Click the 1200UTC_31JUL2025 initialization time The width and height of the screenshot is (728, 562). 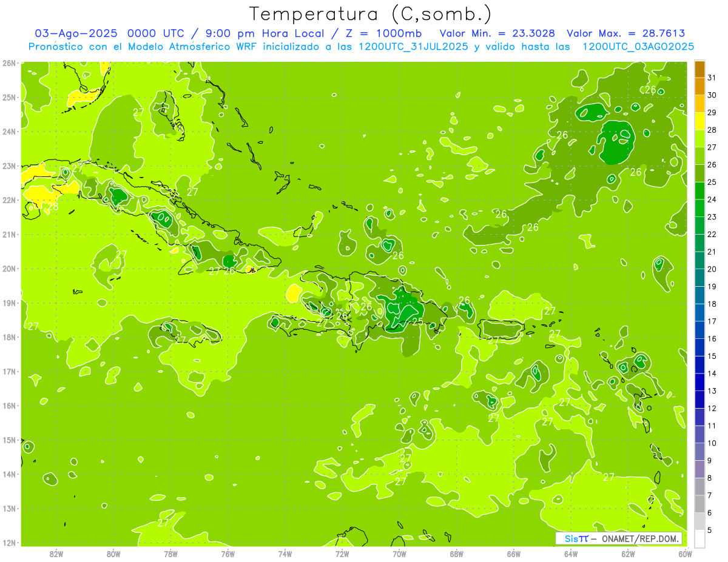[413, 47]
